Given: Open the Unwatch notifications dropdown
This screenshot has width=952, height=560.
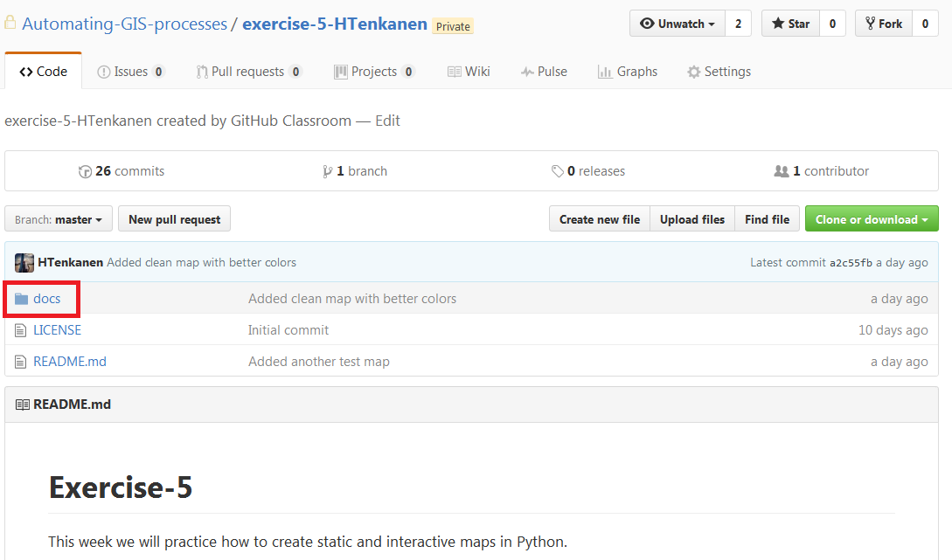Looking at the screenshot, I should tap(678, 24).
